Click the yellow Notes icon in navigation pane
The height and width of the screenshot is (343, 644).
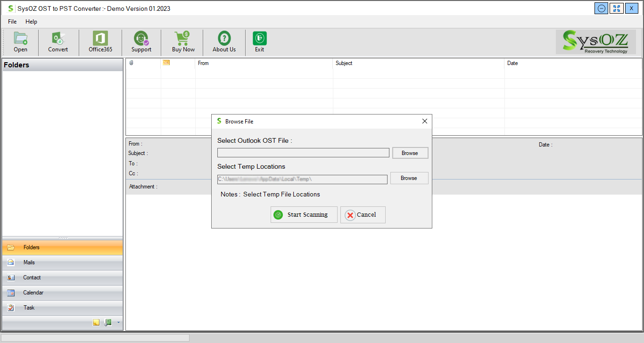click(x=96, y=323)
